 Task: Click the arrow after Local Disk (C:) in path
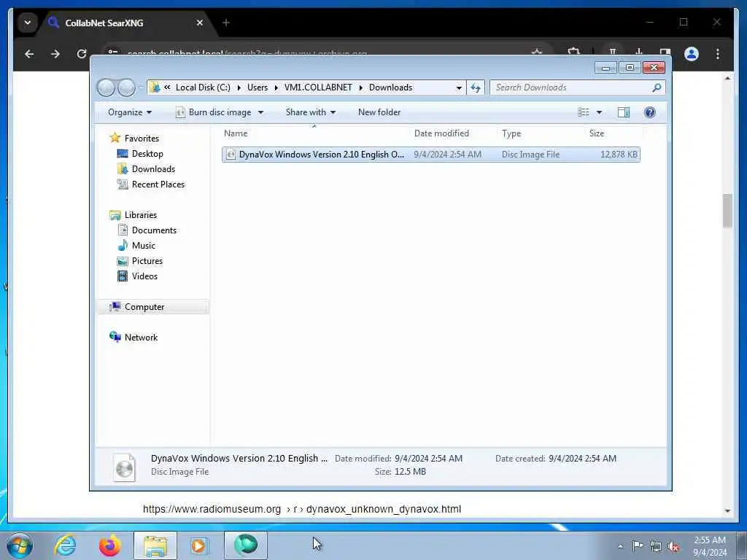(239, 87)
